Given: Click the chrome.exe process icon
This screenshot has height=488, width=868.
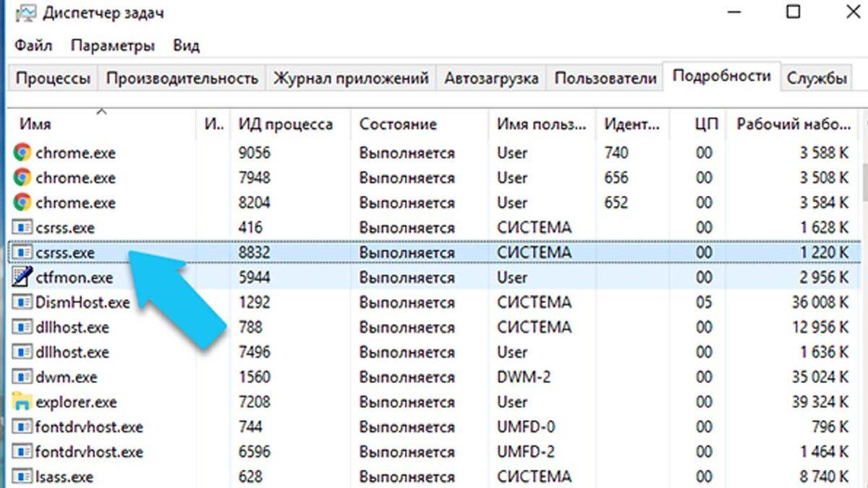Looking at the screenshot, I should coord(22,153).
